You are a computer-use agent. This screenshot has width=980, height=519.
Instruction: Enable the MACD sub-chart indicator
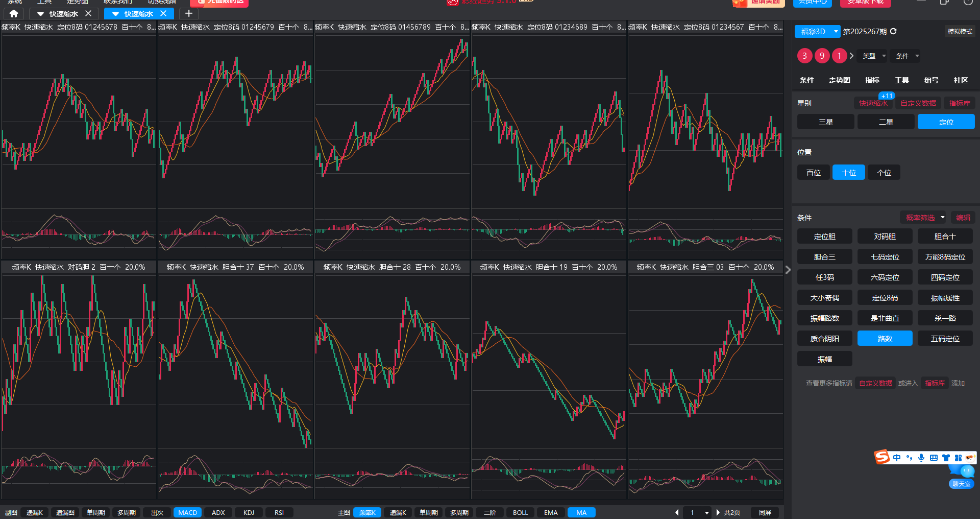187,512
